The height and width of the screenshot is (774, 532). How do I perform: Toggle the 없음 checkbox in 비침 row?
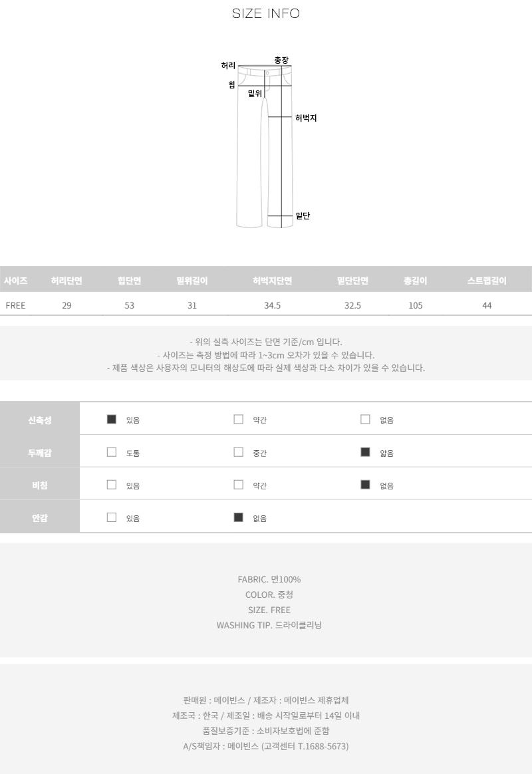coord(365,485)
